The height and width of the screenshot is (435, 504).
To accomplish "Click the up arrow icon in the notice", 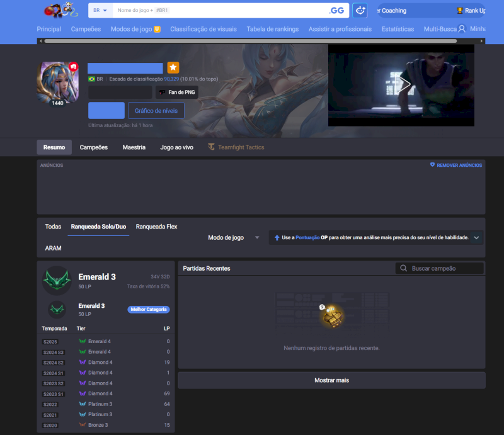I will (277, 238).
